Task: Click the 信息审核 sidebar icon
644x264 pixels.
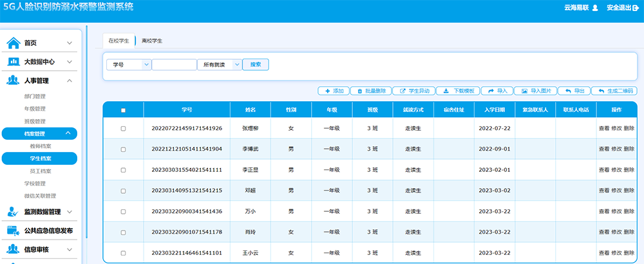Action: point(13,249)
